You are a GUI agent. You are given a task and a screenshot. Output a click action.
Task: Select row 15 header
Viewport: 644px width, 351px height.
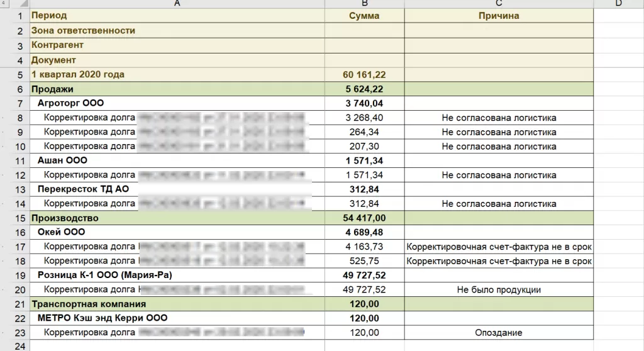click(20, 218)
